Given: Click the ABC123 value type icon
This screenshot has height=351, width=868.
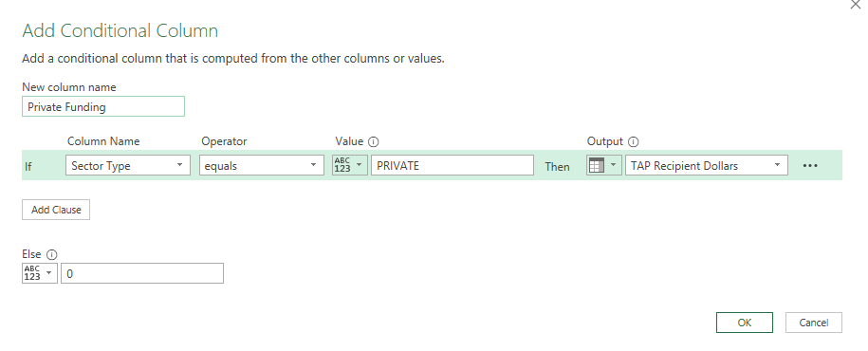Looking at the screenshot, I should 342,165.
